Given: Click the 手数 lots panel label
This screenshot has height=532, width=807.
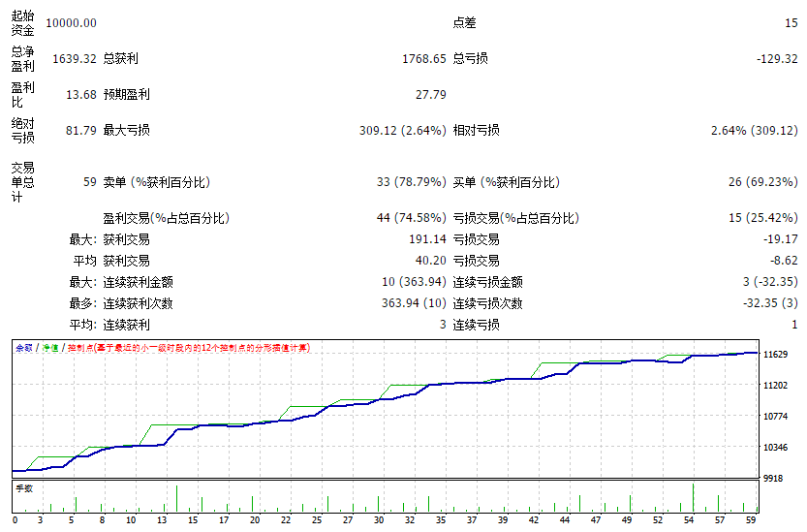Looking at the screenshot, I should (24, 488).
